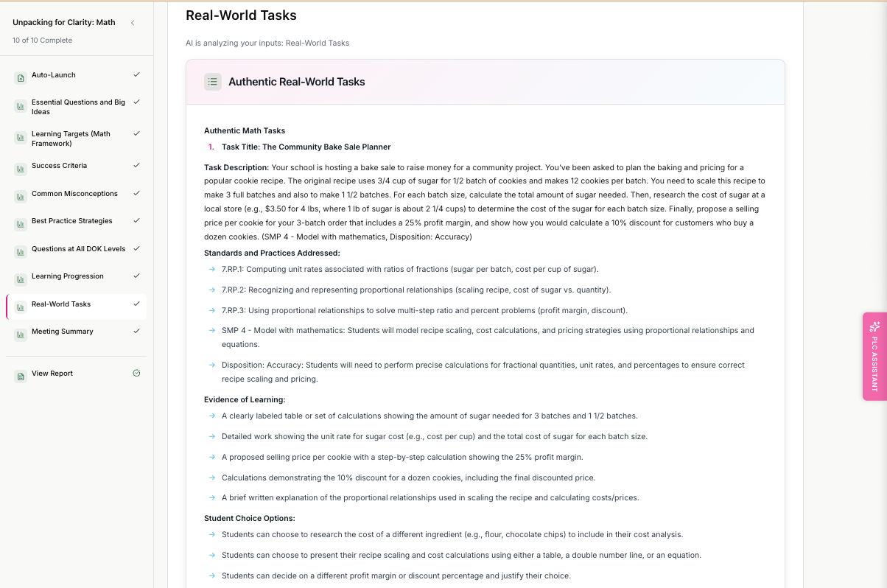Click the Essential Questions and Big Ideas icon
887x588 pixels.
21,107
